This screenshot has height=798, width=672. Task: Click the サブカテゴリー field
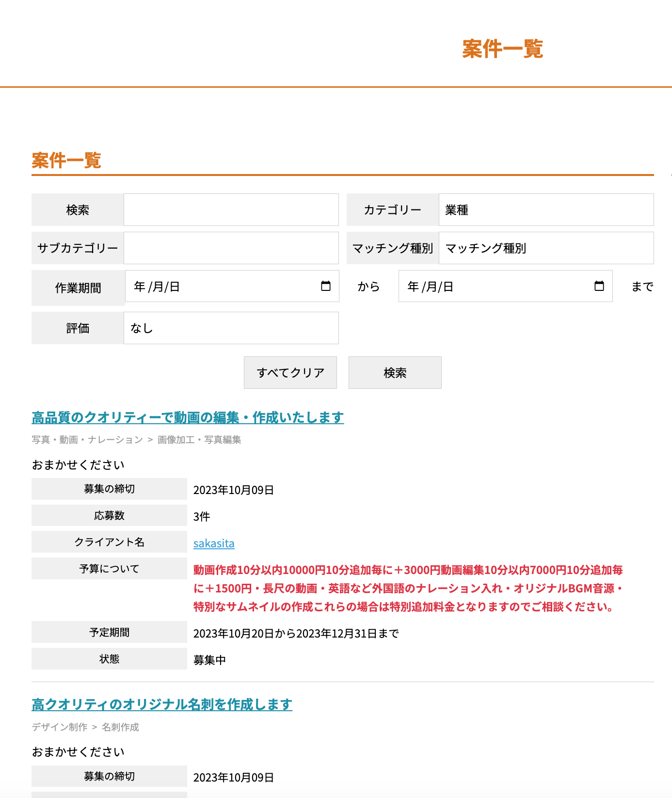[x=231, y=248]
